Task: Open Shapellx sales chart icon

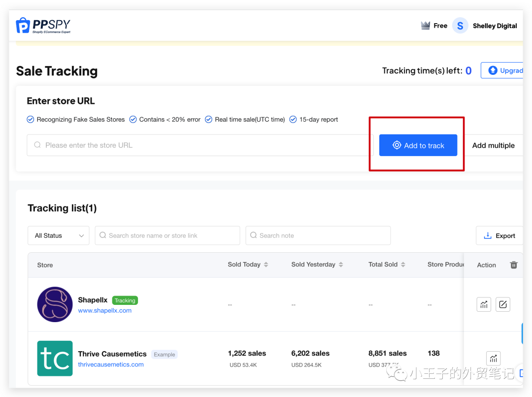Action: [x=484, y=304]
